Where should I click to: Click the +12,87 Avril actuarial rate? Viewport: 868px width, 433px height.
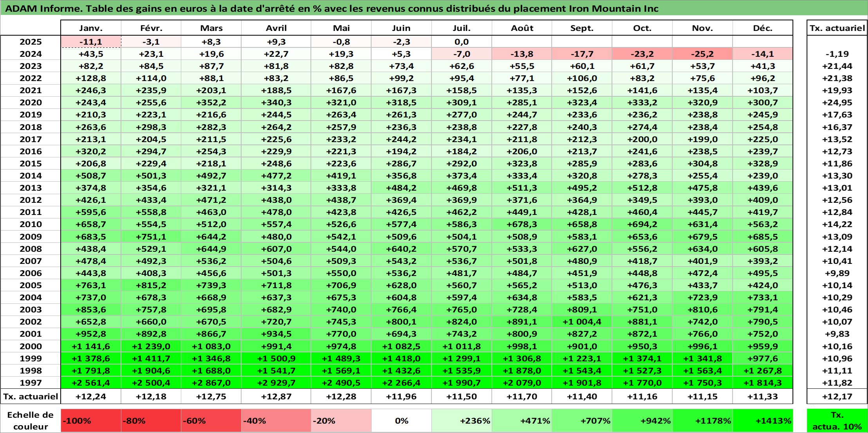(276, 396)
